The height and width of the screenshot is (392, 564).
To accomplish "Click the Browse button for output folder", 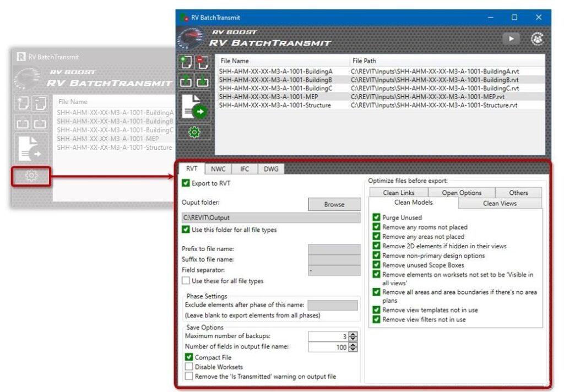I will pyautogui.click(x=334, y=204).
